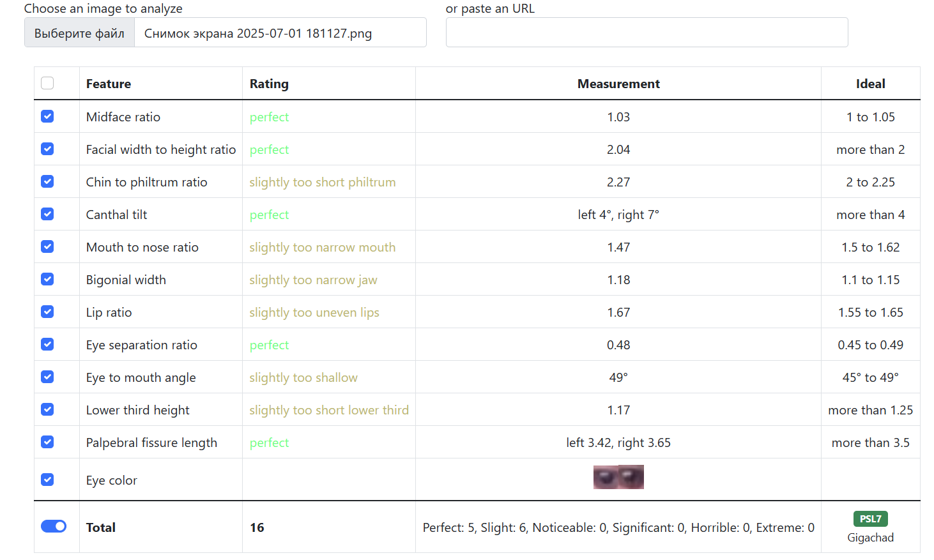Uncheck the Eye to mouth angle checkbox
This screenshot has width=934, height=560.
pyautogui.click(x=47, y=377)
